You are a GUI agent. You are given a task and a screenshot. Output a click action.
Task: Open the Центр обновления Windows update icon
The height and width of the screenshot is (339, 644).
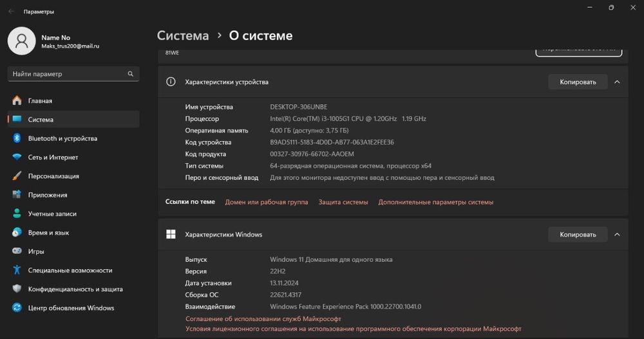pos(17,308)
